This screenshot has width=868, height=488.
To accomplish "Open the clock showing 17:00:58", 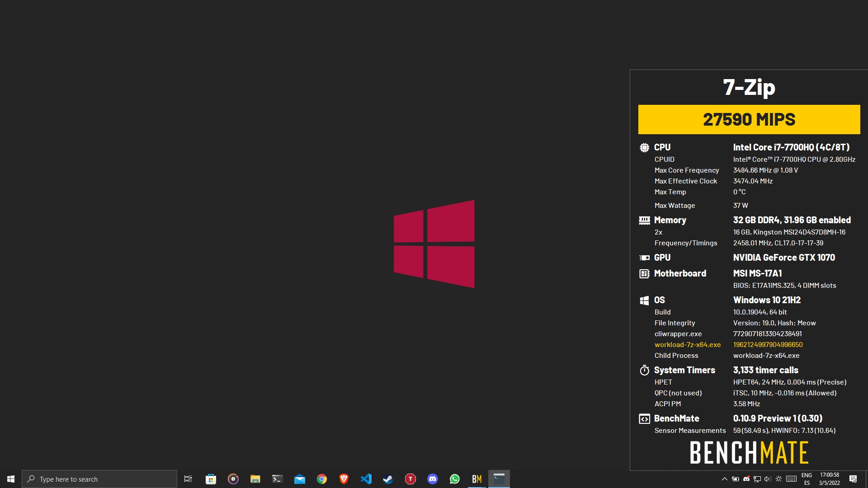I will pyautogui.click(x=830, y=479).
